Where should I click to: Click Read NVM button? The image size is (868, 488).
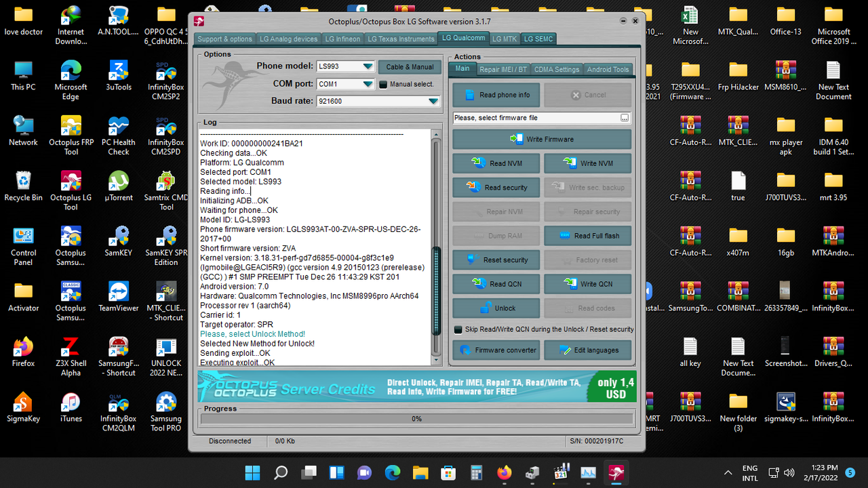coord(496,163)
